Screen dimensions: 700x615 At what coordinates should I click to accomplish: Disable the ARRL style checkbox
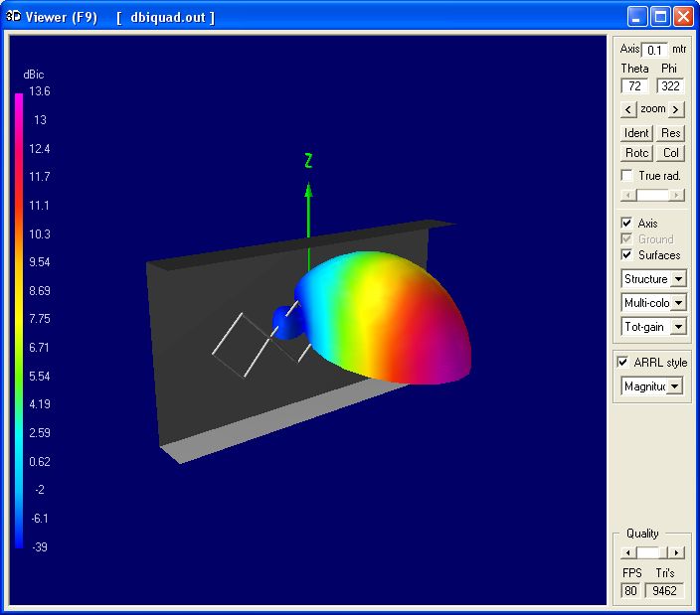coord(624,363)
